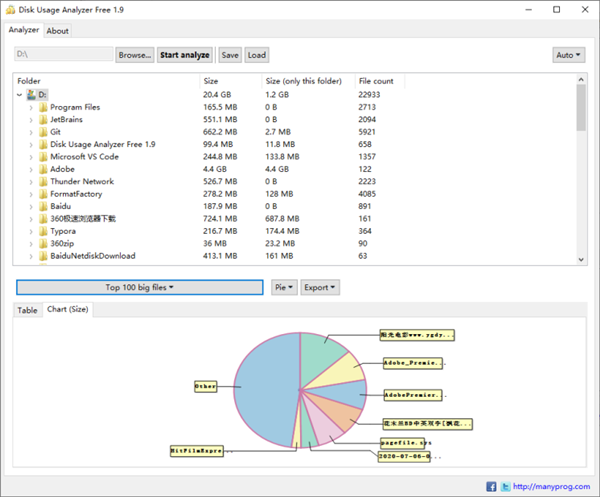Image resolution: width=600 pixels, height=497 pixels.
Task: Click the Git folder icon
Action: pos(42,132)
